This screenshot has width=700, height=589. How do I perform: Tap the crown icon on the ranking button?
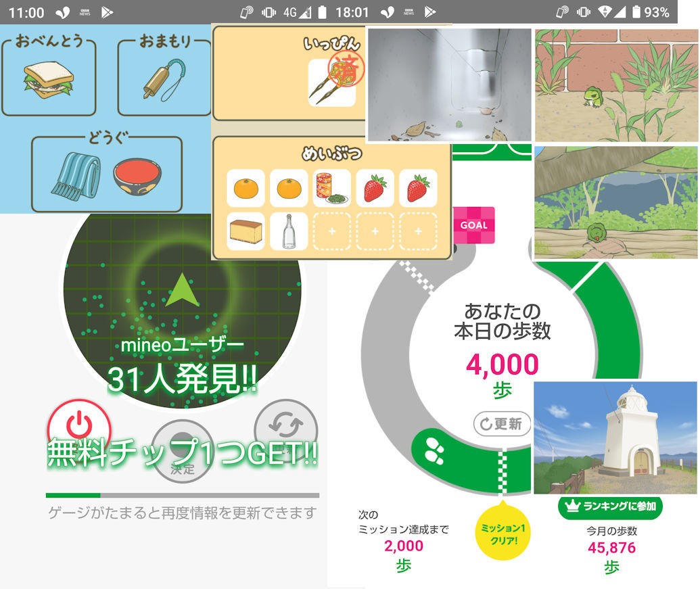point(573,506)
